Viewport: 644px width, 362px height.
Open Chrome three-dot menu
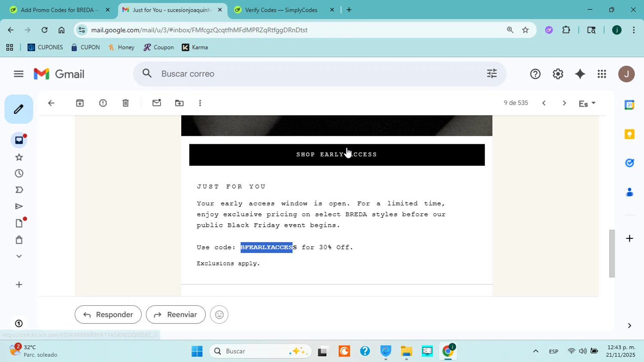click(634, 30)
